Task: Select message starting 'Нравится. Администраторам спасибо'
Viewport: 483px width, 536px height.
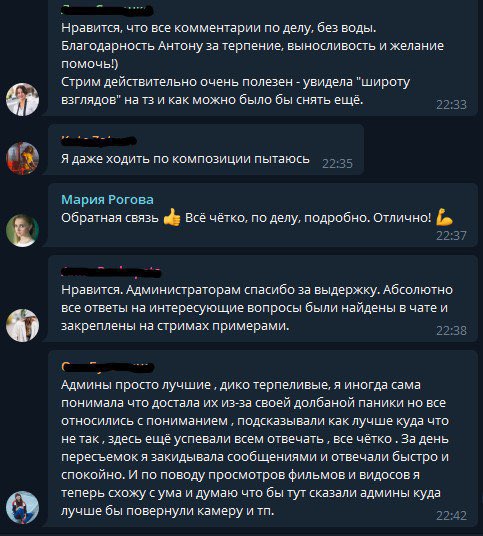Action: click(x=263, y=298)
